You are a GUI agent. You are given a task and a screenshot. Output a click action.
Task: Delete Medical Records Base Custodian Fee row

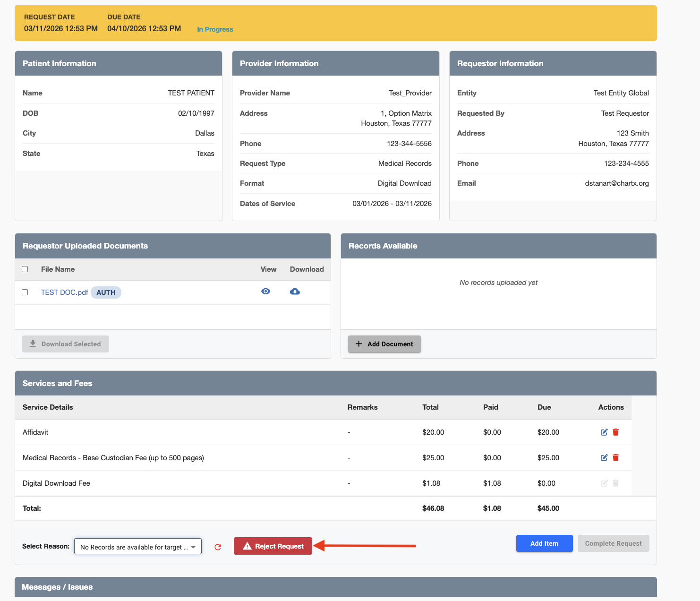click(615, 458)
